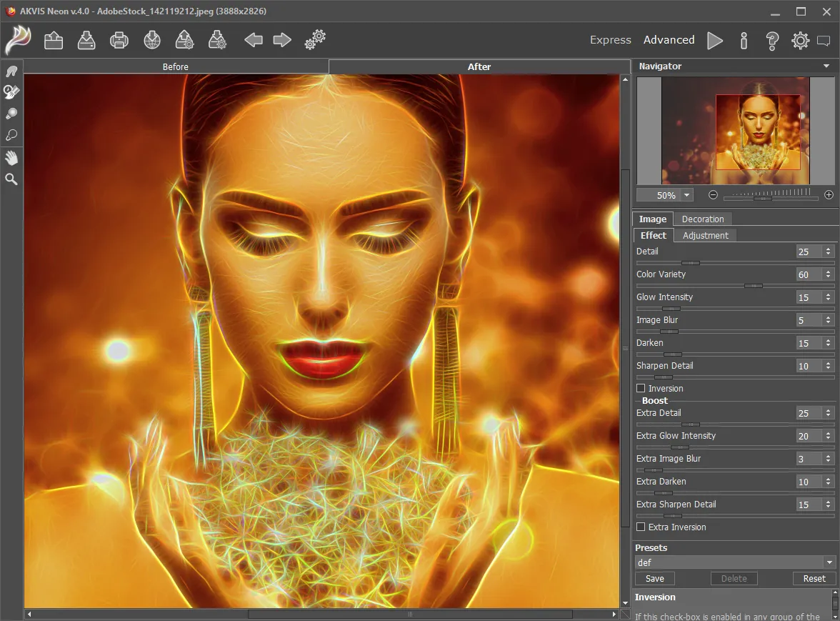Open batch processing settings
840x621 pixels.
tap(314, 40)
